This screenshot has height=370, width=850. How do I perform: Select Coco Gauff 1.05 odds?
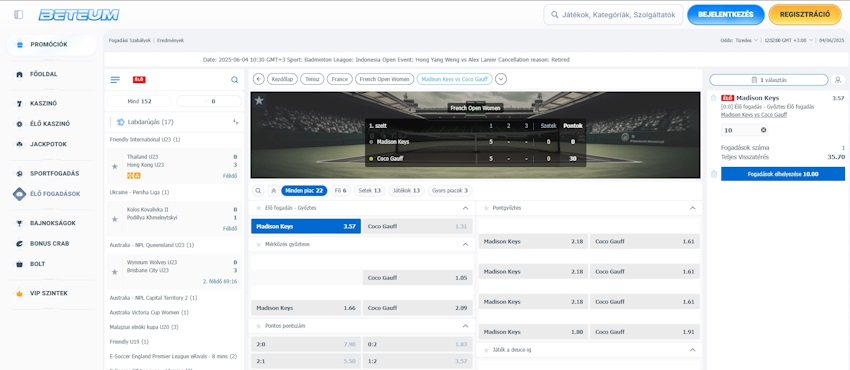pos(417,278)
